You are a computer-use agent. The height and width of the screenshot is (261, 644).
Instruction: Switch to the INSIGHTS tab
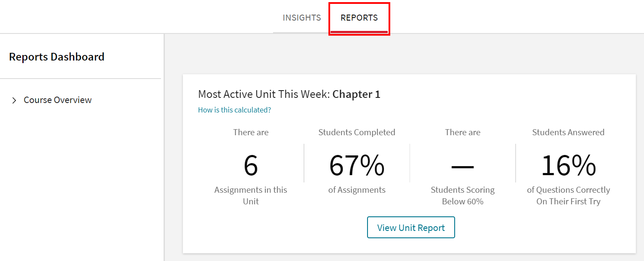point(301,18)
